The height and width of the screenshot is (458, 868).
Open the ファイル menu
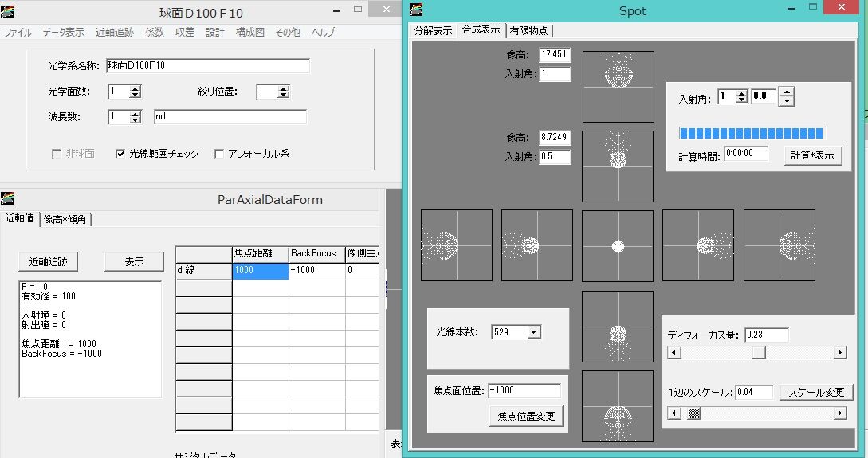tap(18, 33)
